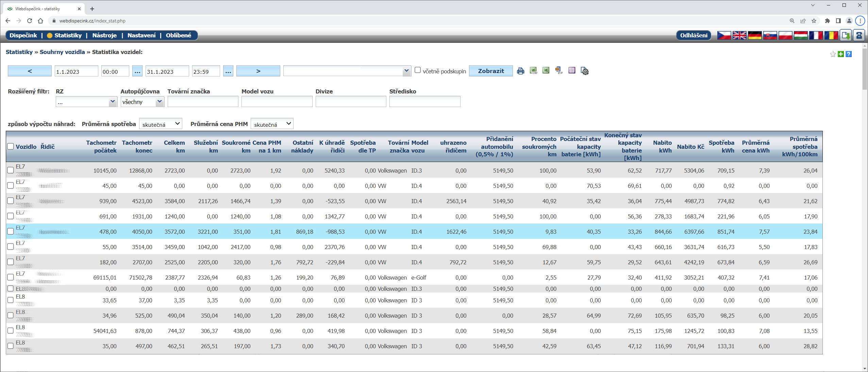
Task: Click the Tovární značka filter field
Action: coord(203,102)
